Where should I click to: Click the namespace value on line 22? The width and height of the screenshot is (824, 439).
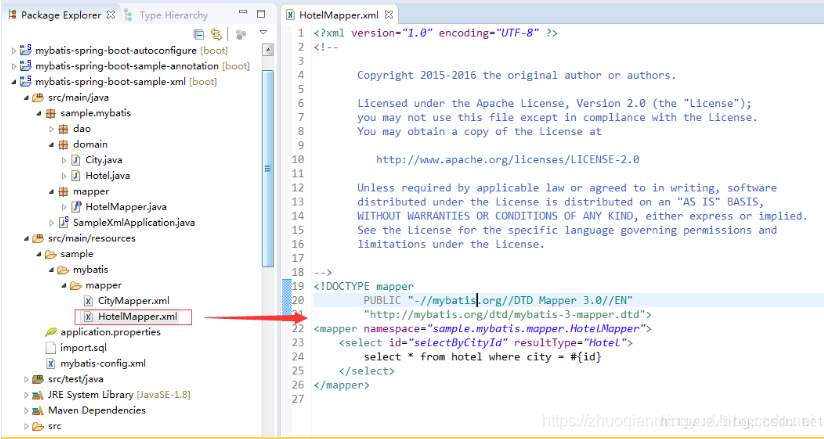click(535, 329)
